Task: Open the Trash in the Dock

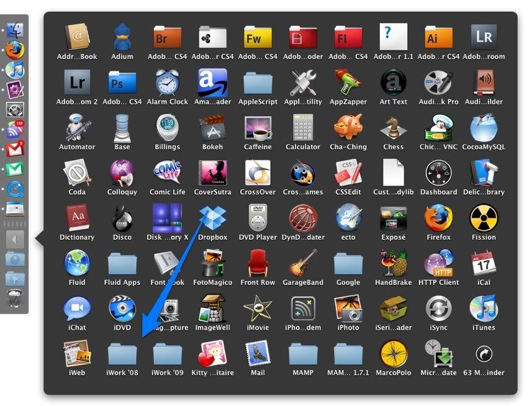Action: [15, 299]
